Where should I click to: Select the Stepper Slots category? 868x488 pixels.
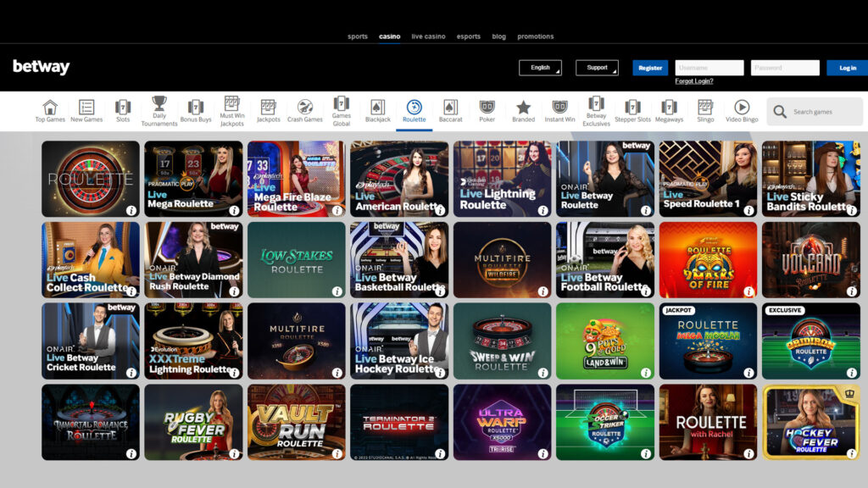coord(632,111)
